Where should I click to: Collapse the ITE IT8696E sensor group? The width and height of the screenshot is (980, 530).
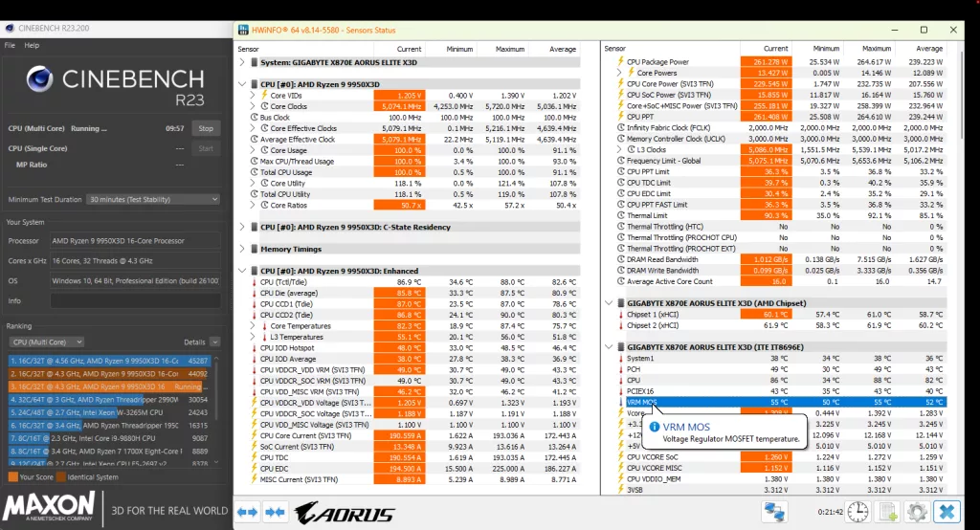click(608, 347)
